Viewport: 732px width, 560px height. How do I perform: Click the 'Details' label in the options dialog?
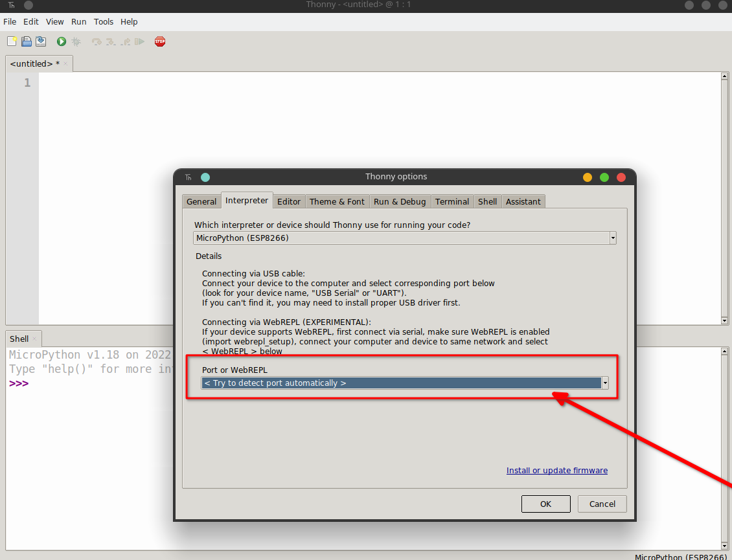point(208,256)
